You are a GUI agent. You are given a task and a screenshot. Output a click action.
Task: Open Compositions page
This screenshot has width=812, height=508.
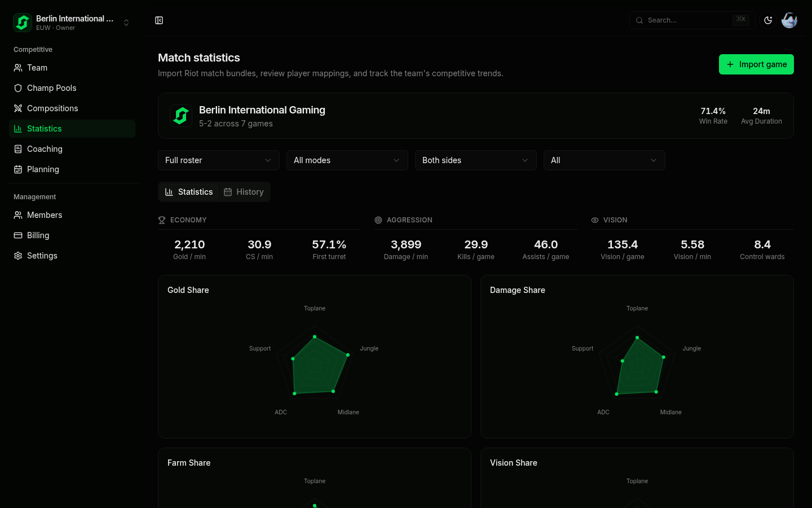click(x=72, y=108)
